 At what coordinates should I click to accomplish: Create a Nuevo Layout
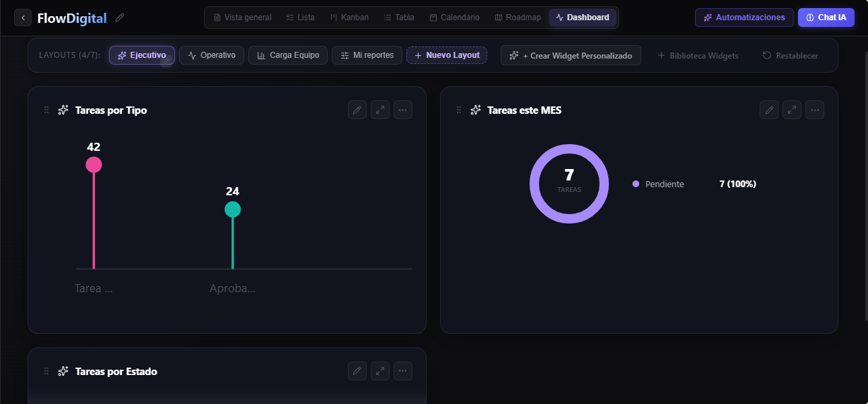447,55
